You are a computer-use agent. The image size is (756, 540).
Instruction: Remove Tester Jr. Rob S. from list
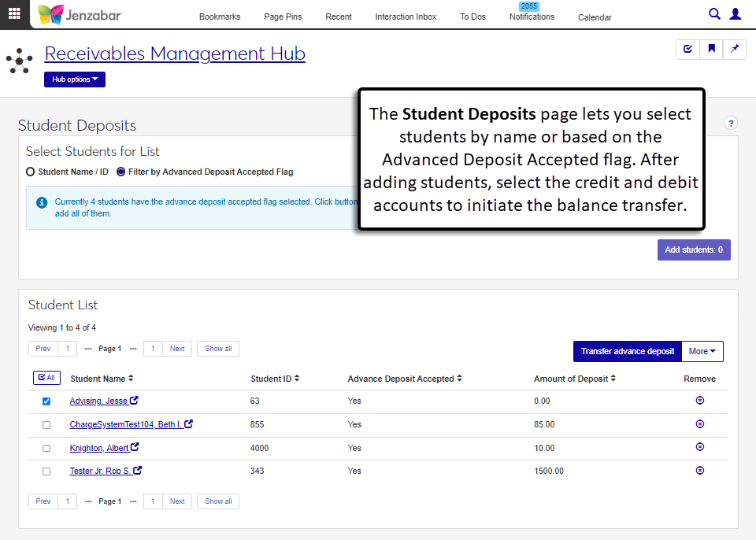[699, 471]
